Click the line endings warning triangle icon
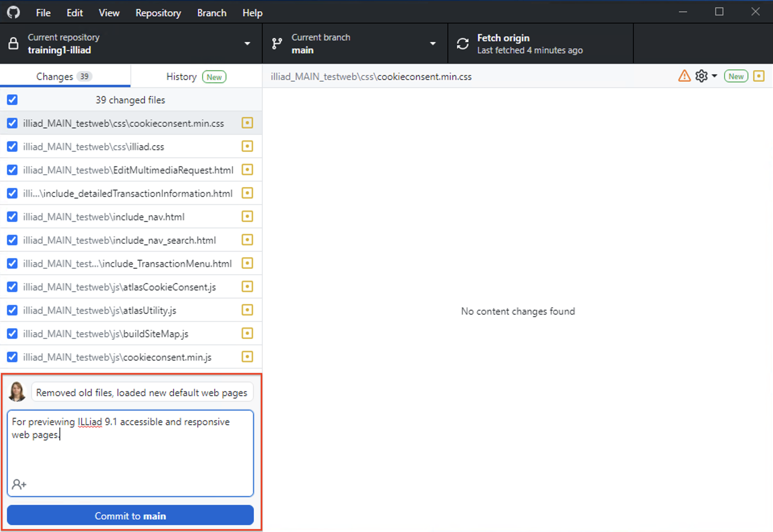Viewport: 773px width, 532px height. click(x=684, y=76)
